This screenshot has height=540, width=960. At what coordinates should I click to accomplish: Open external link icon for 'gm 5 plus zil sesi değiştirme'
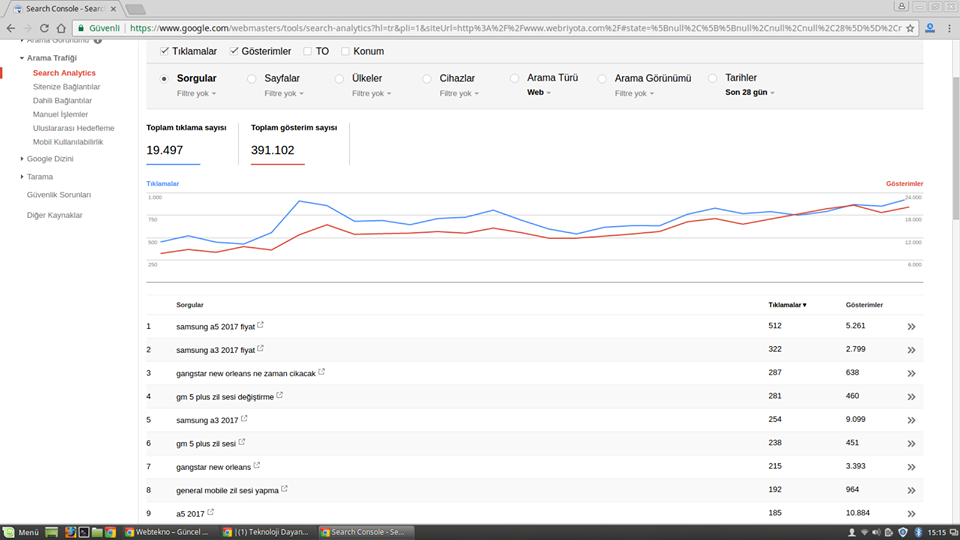(x=279, y=396)
